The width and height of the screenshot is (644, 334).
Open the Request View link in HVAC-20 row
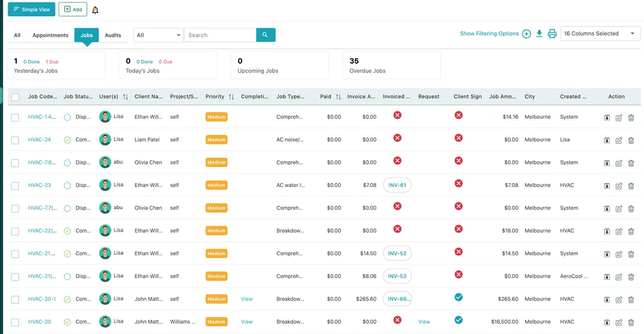pyautogui.click(x=424, y=322)
